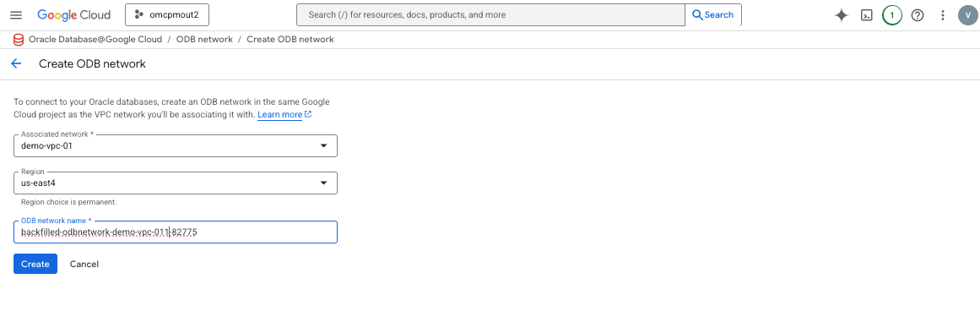Viewport: 980px width, 317px height.
Task: Click inside the ODB network name field
Action: click(176, 232)
